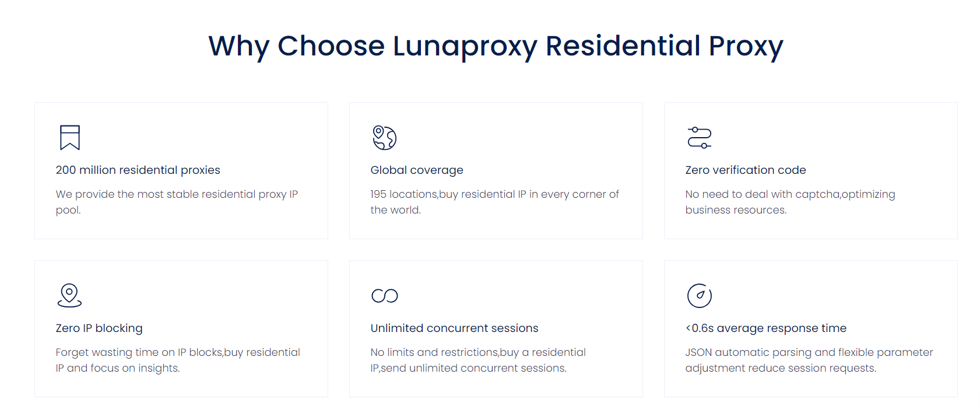Screen dimensions: 980x416
Task: Click the globe icon for Global coverage
Action: (384, 138)
